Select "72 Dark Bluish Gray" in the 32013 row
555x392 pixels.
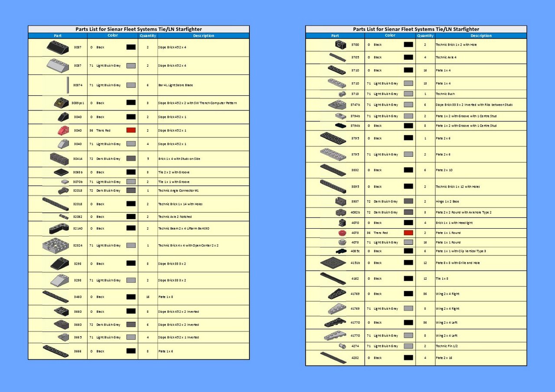coord(105,191)
